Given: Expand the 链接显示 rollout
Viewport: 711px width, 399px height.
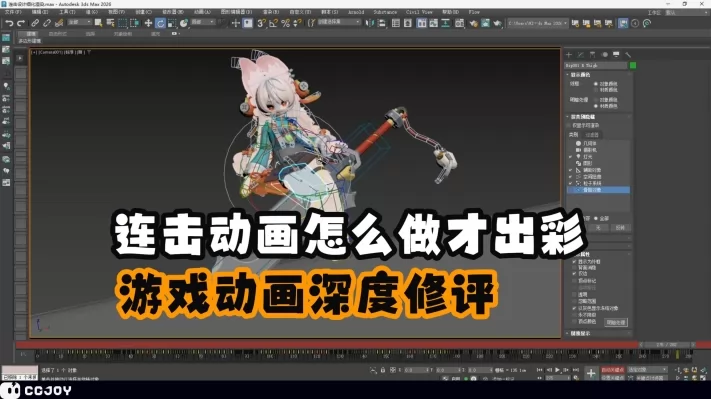Looking at the screenshot, I should tap(580, 334).
